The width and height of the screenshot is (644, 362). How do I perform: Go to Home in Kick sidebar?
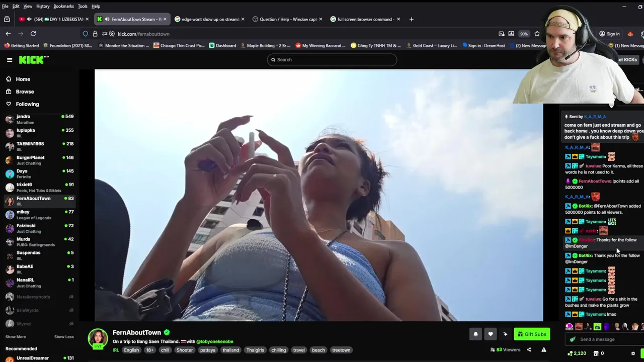point(18,79)
